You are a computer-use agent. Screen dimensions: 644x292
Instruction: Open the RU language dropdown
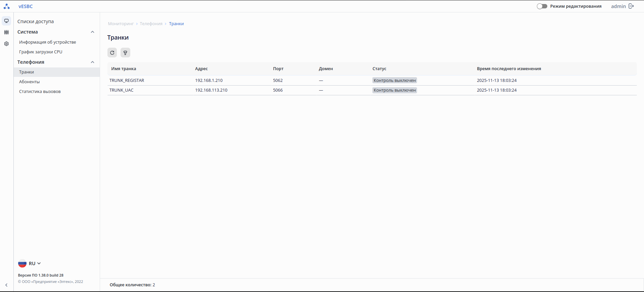(x=35, y=263)
